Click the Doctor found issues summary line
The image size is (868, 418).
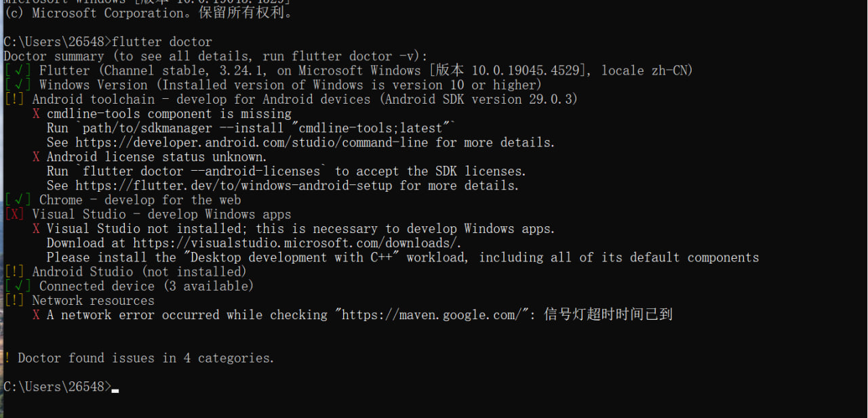pos(139,358)
